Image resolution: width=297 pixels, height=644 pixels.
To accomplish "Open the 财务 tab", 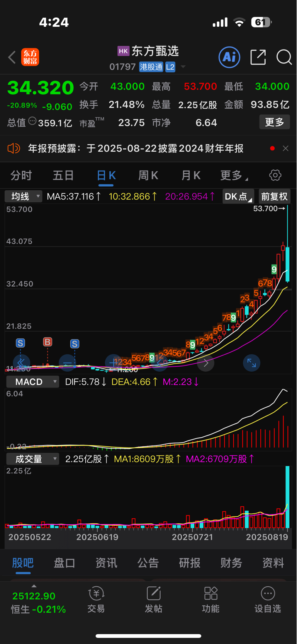I will tap(231, 563).
